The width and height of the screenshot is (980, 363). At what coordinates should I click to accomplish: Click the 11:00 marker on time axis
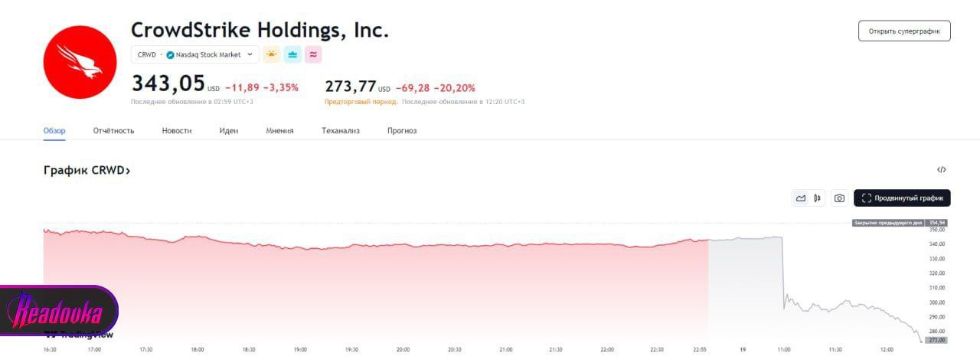click(783, 350)
